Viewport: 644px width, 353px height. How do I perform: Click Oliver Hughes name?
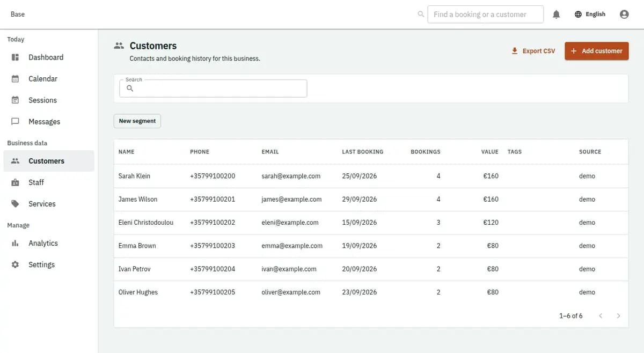pyautogui.click(x=138, y=292)
